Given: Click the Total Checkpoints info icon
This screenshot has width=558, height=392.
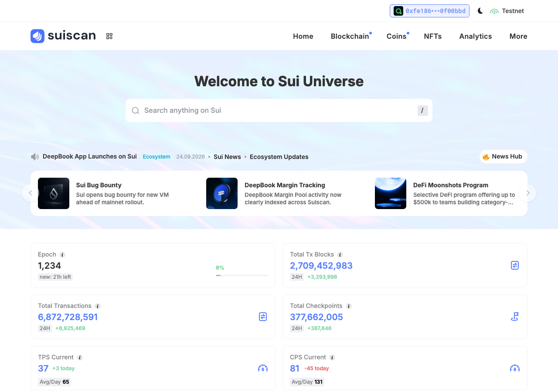Looking at the screenshot, I should (349, 306).
